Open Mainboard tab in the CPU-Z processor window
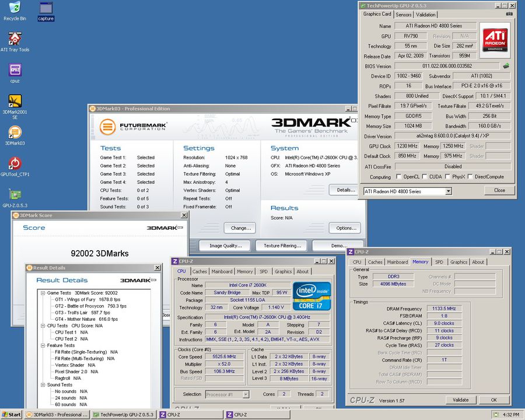 (x=222, y=272)
